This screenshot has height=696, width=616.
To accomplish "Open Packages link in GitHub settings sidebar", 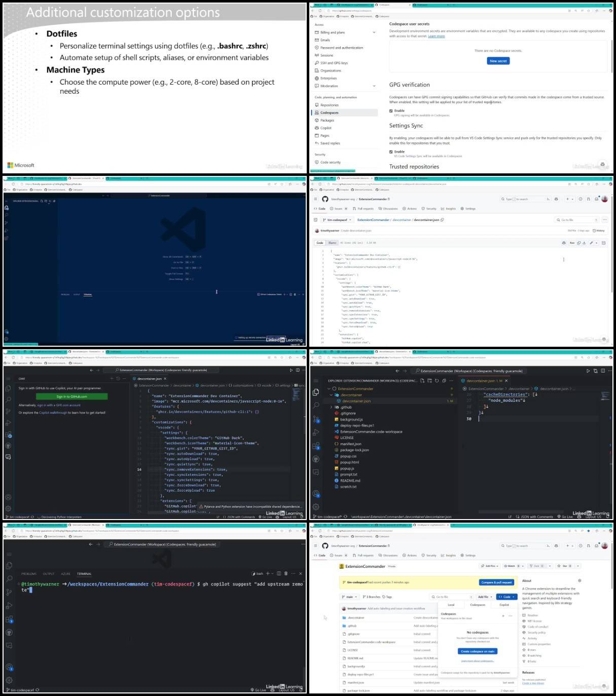I will click(x=328, y=121).
